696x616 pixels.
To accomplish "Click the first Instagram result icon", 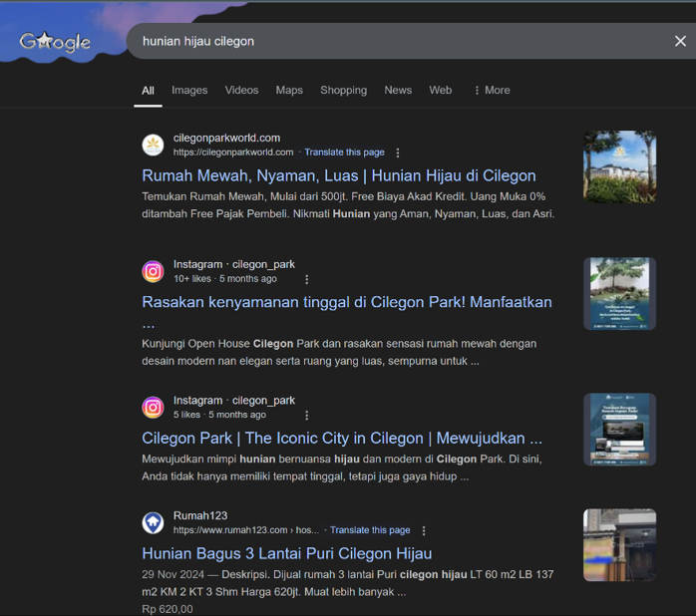I will coord(153,271).
